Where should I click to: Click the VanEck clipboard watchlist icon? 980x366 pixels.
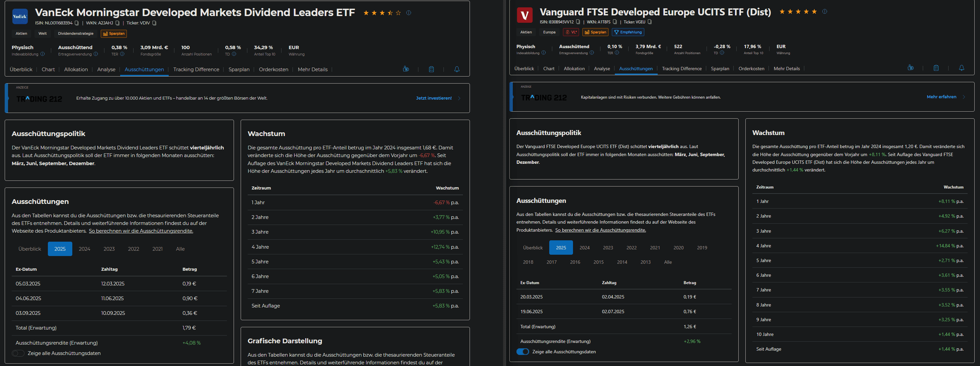click(431, 69)
